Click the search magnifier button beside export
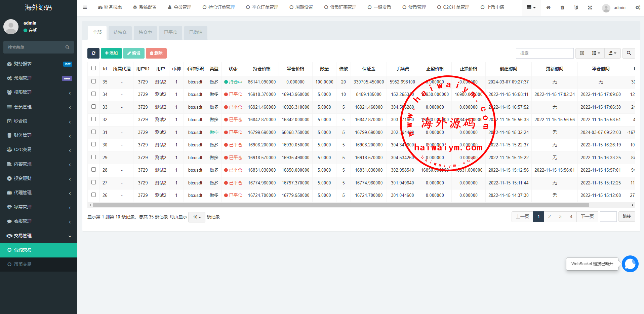 pos(629,53)
